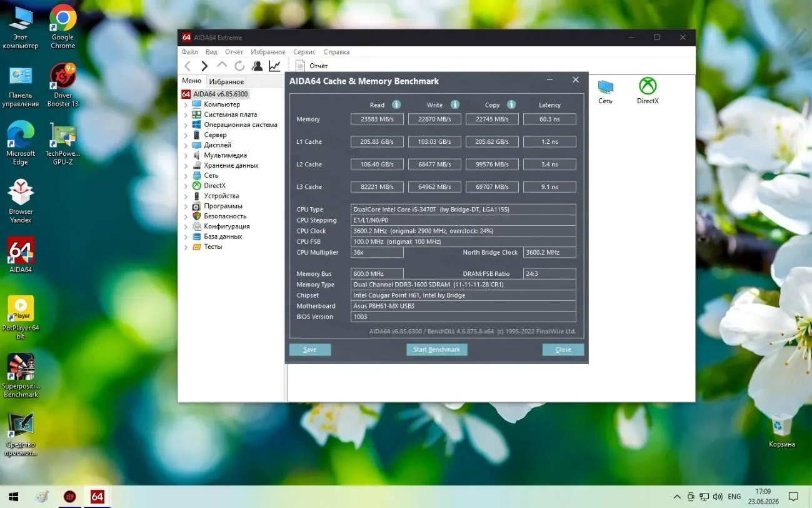
Task: Click the CPU Multiplier value 36x
Action: 377,252
